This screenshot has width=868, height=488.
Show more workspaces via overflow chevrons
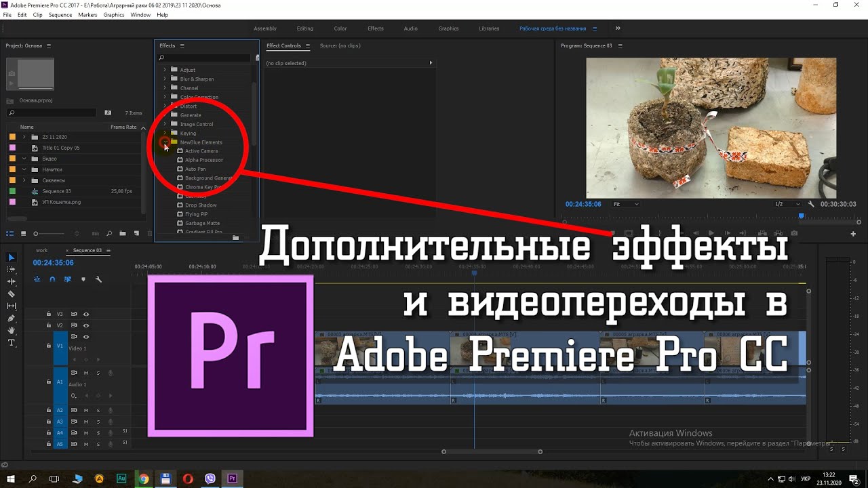point(618,28)
